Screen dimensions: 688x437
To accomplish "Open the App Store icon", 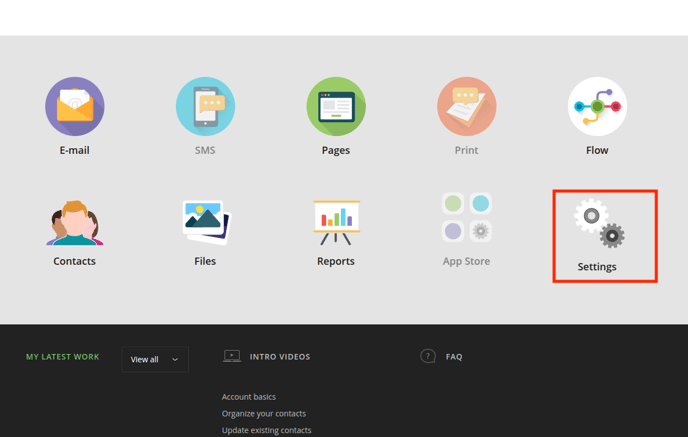I will pyautogui.click(x=466, y=218).
